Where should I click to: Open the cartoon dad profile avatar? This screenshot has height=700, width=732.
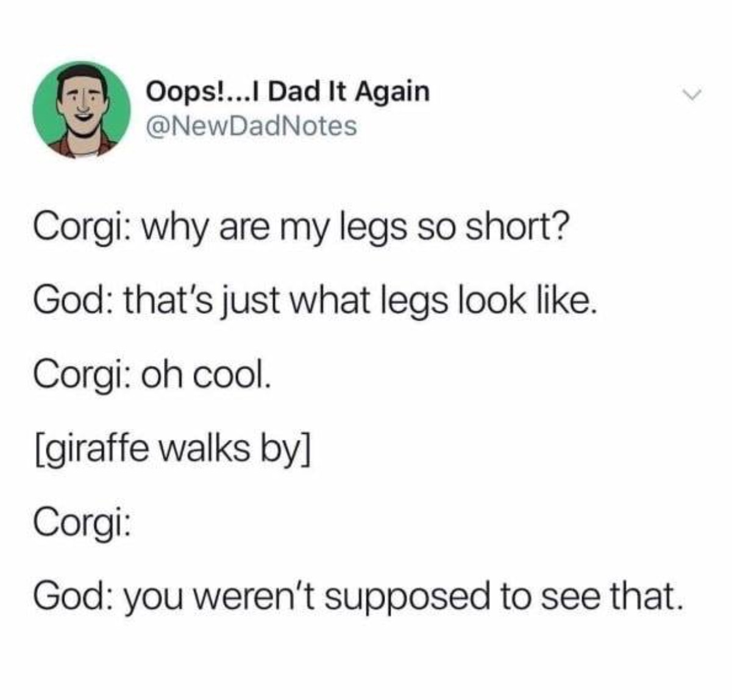point(82,110)
